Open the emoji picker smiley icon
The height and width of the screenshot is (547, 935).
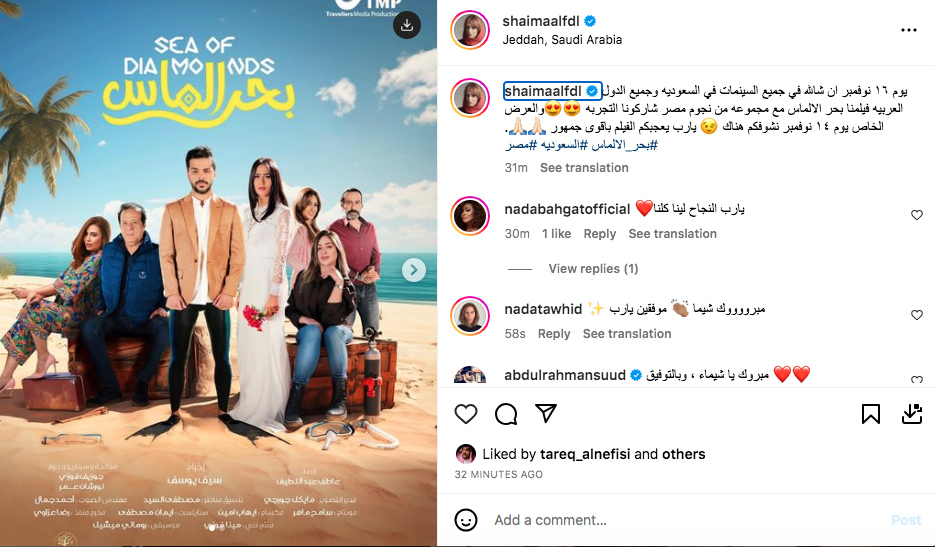pyautogui.click(x=466, y=520)
